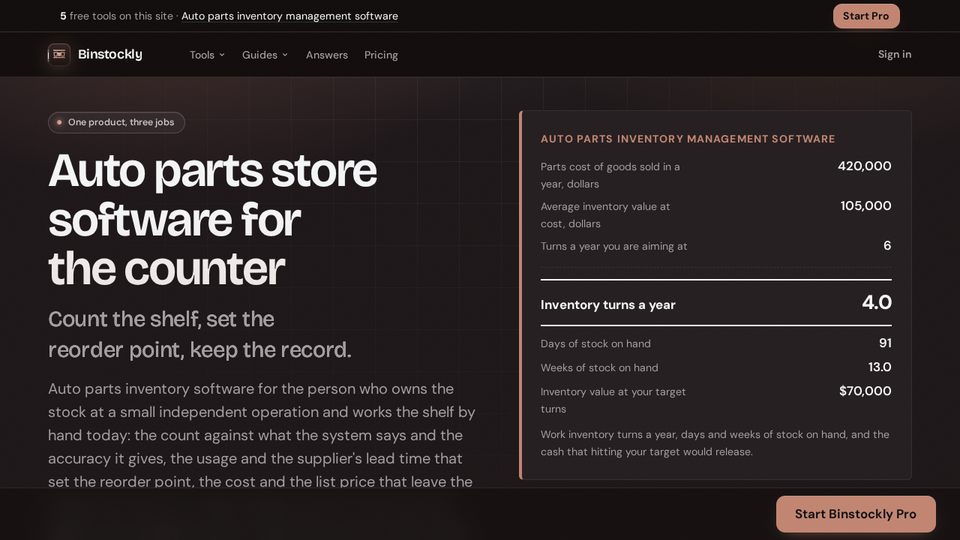Viewport: 960px width, 540px height.
Task: Go to the Pricing page
Action: pos(381,55)
